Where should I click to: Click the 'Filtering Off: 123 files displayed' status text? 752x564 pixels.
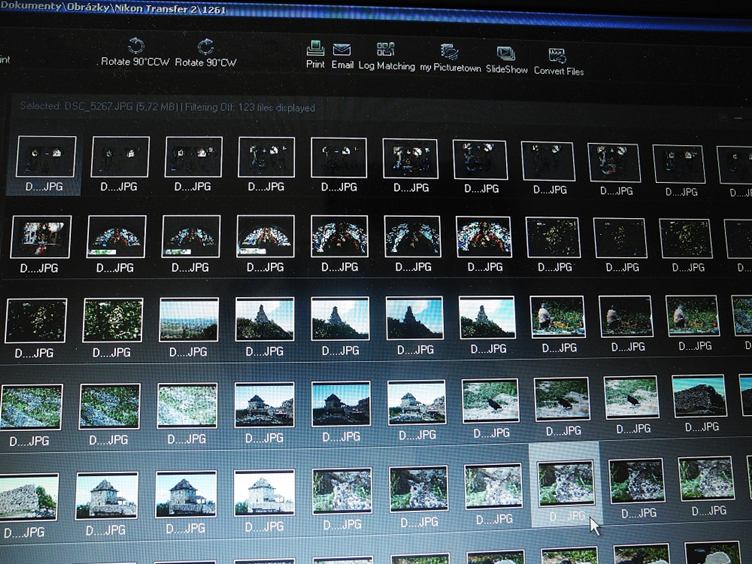pos(250,108)
